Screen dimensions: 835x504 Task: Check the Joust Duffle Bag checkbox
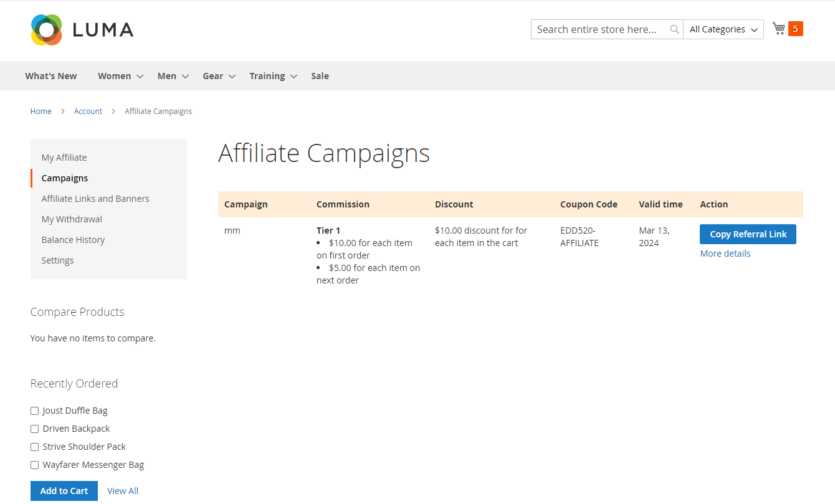click(35, 411)
